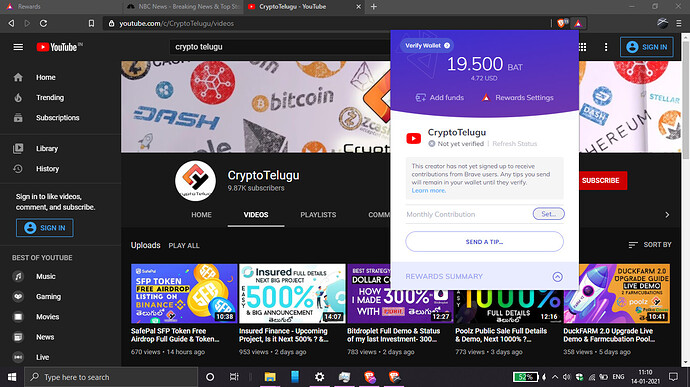690x387 pixels.
Task: Bookmark this page with bookmark icon
Action: tap(91, 23)
